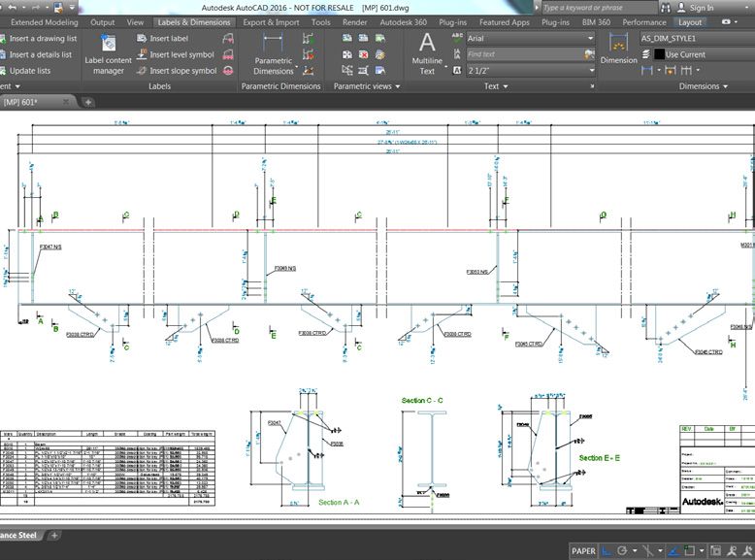Toggle PAPER model space button
This screenshot has width=755, height=560.
coord(583,551)
